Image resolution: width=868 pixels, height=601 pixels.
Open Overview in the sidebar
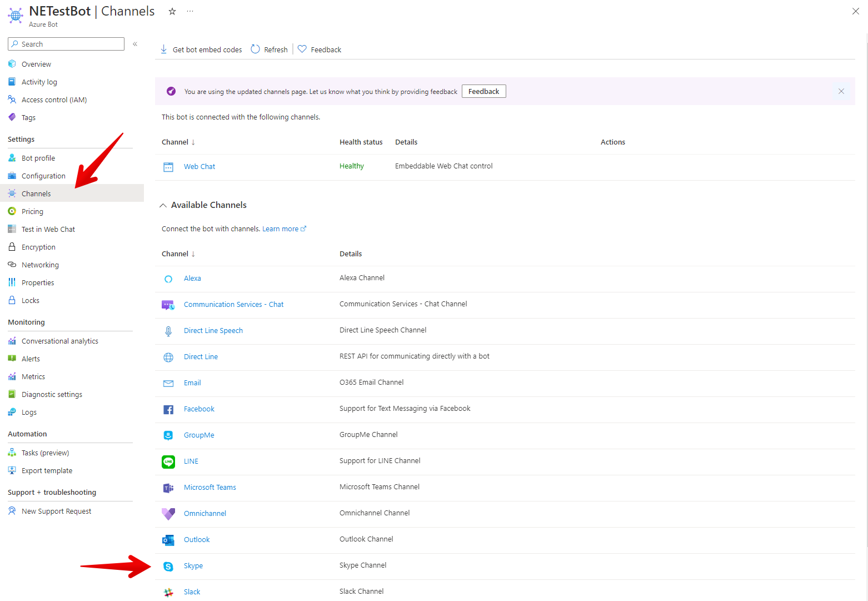(x=36, y=64)
